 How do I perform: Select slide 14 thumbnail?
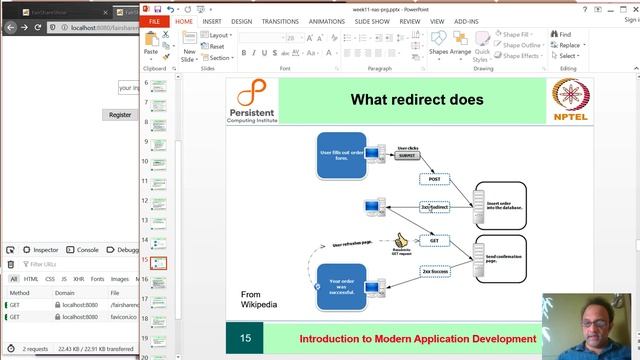[x=158, y=244]
